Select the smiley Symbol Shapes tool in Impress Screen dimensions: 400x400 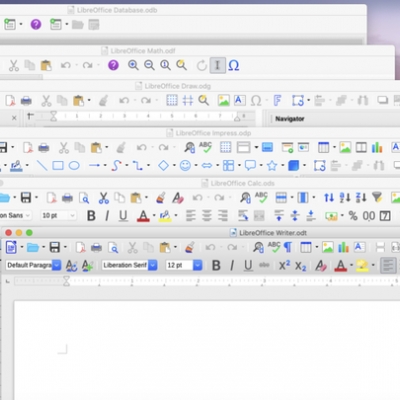click(185, 165)
